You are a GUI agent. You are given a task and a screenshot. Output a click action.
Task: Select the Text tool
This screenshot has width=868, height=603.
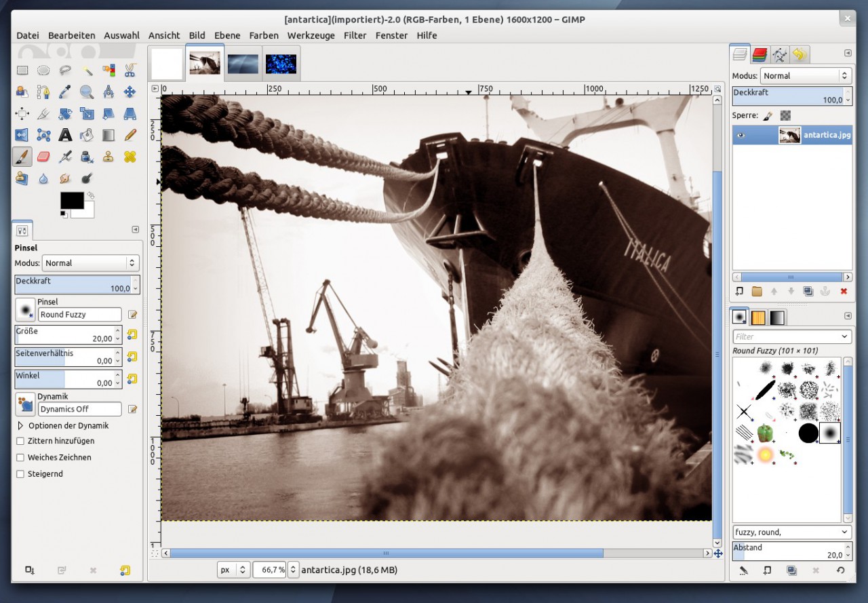click(65, 135)
